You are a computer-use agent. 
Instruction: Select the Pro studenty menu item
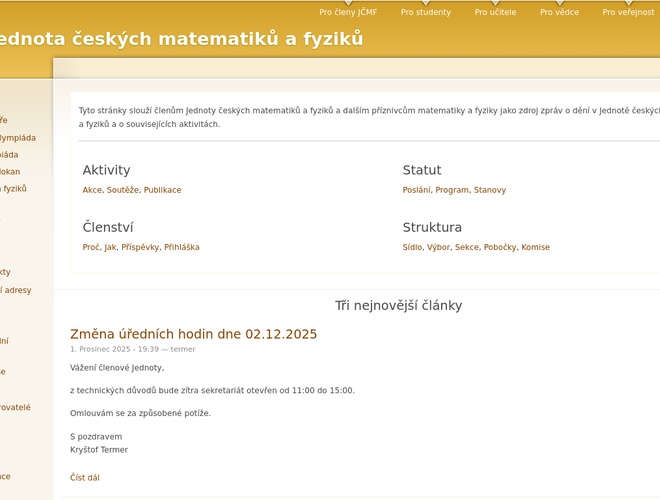(x=426, y=12)
